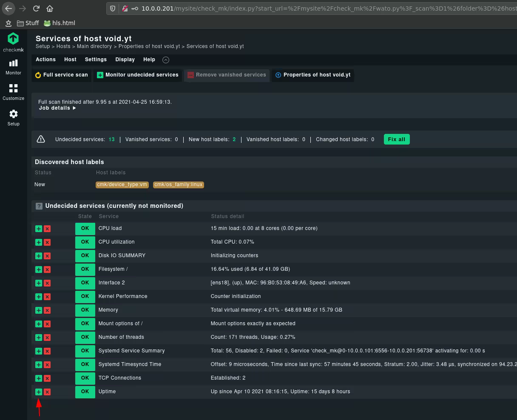Go to Main directory breadcrumb
517x420 pixels.
(94, 46)
